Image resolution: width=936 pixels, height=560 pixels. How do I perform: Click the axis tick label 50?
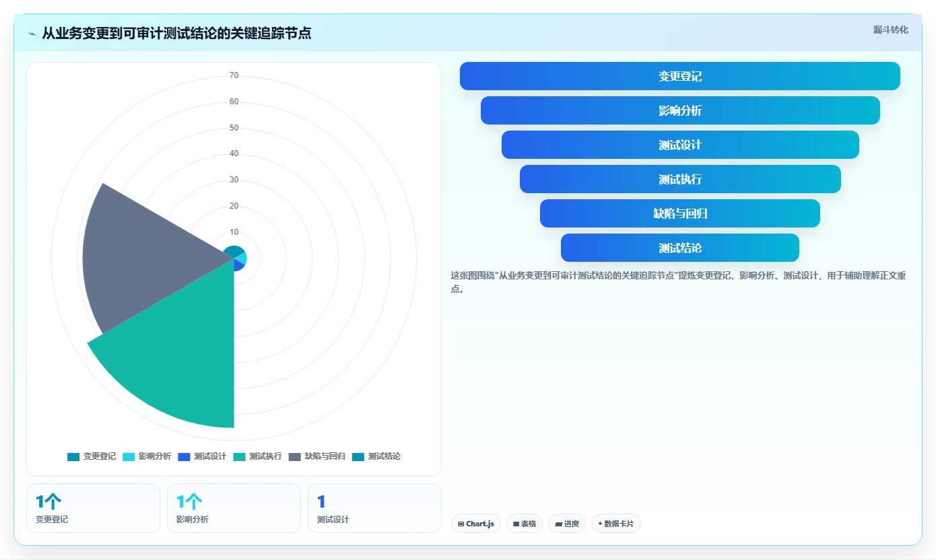(x=234, y=128)
